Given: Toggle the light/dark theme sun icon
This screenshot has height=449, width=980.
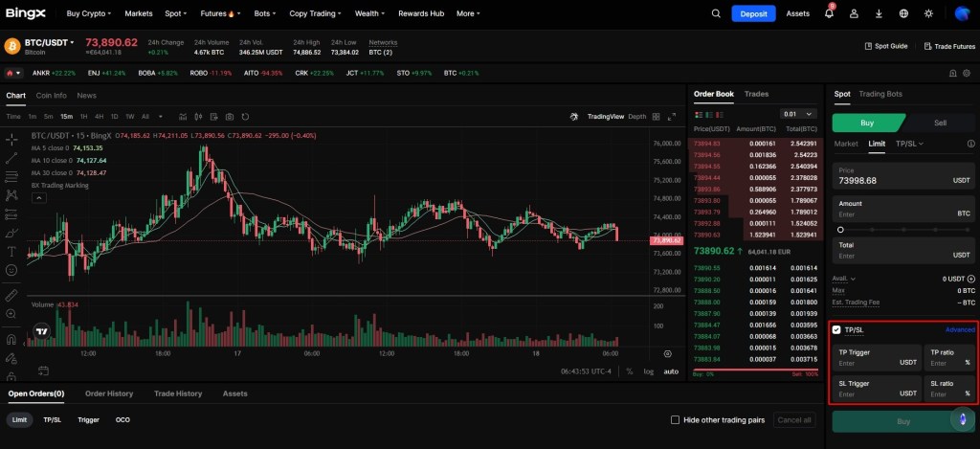Looking at the screenshot, I should coord(928,13).
